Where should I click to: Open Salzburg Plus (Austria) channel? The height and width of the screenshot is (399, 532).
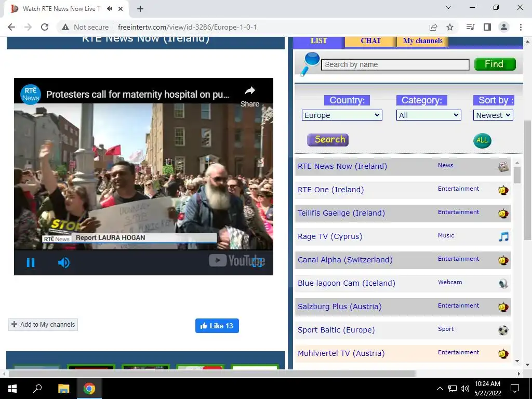[340, 307]
